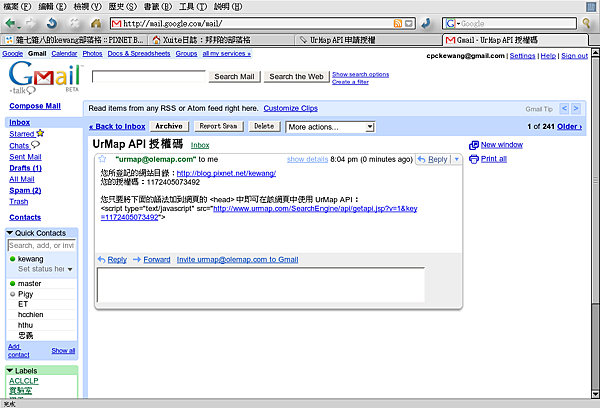Click the Gmail logo
Image resolution: width=600 pixels, height=408 pixels.
[x=44, y=77]
